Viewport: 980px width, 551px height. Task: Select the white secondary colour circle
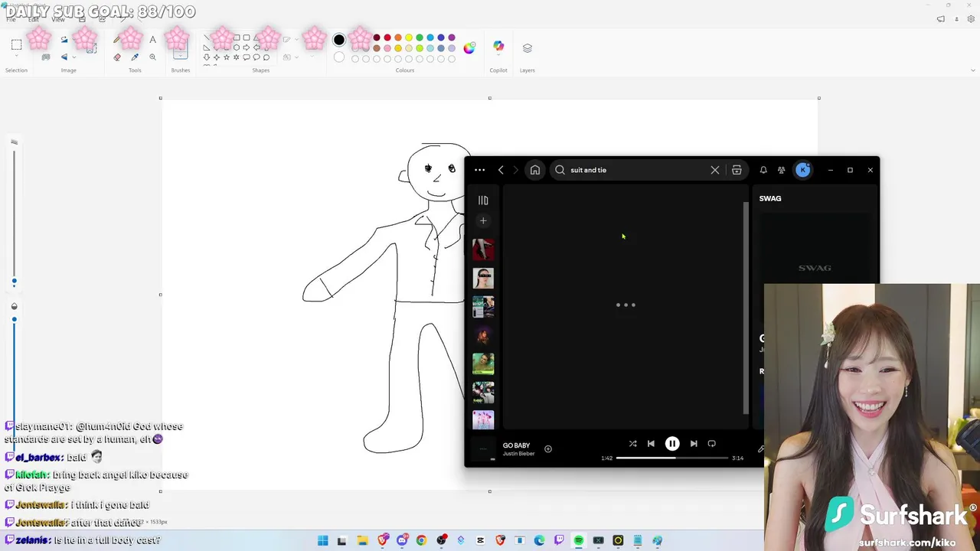(x=339, y=57)
